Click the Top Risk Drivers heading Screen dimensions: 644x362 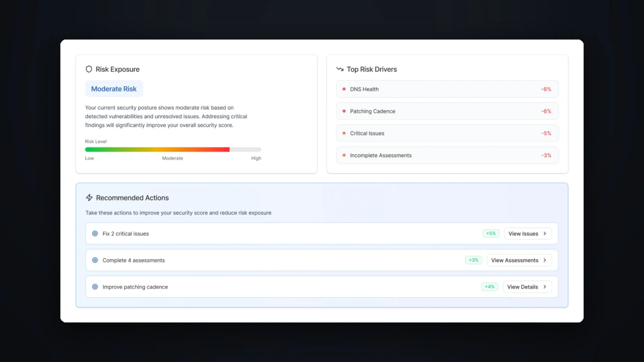(x=372, y=69)
